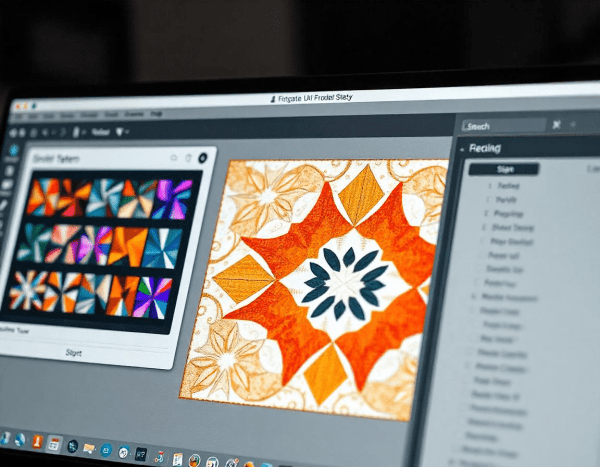Open the dark square icon in the dock
600x467 pixels.
click(x=141, y=455)
